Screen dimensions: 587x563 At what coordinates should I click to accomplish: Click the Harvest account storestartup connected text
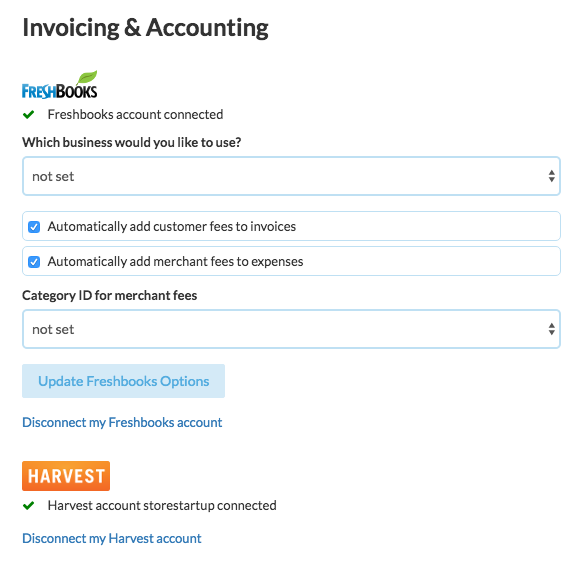[x=162, y=506]
